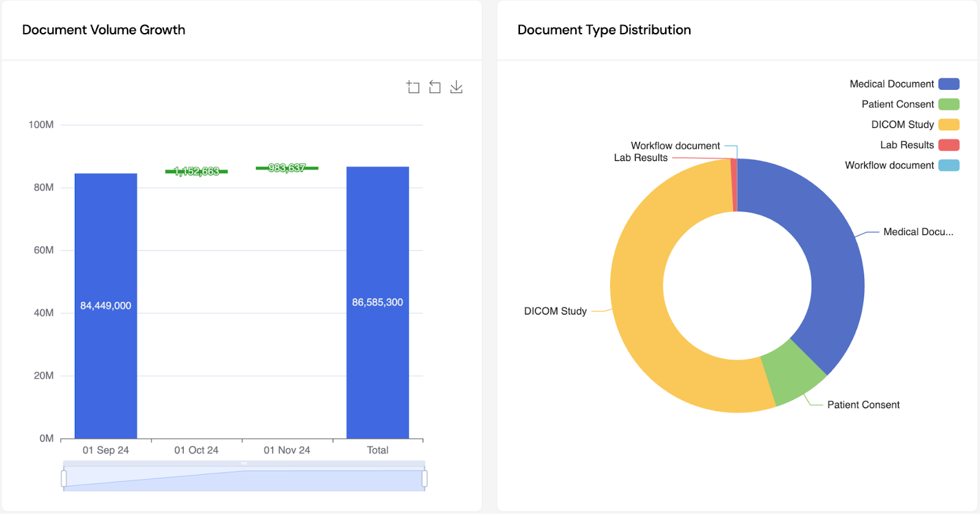Toggle Medical Document legend series
Screen dimensions: 980x514
click(904, 84)
